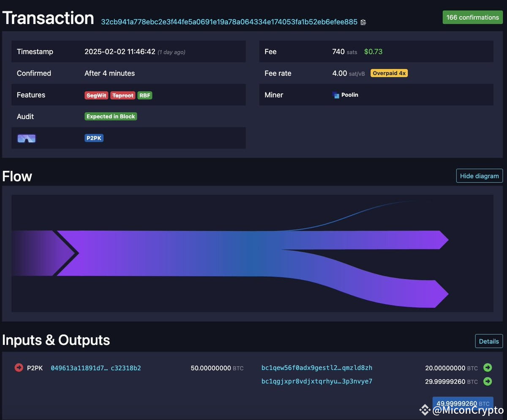
Task: Click the RBF feature badge
Action: tap(145, 95)
